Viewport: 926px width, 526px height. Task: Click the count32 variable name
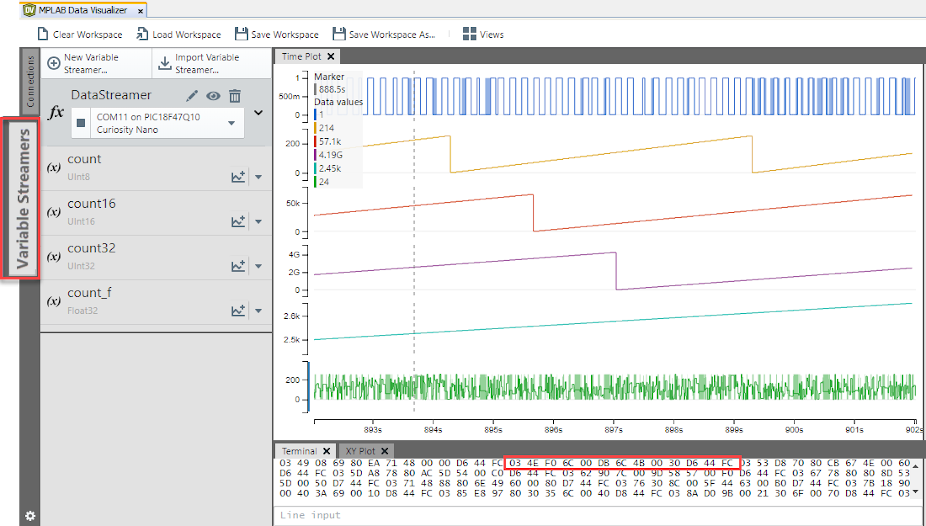92,249
